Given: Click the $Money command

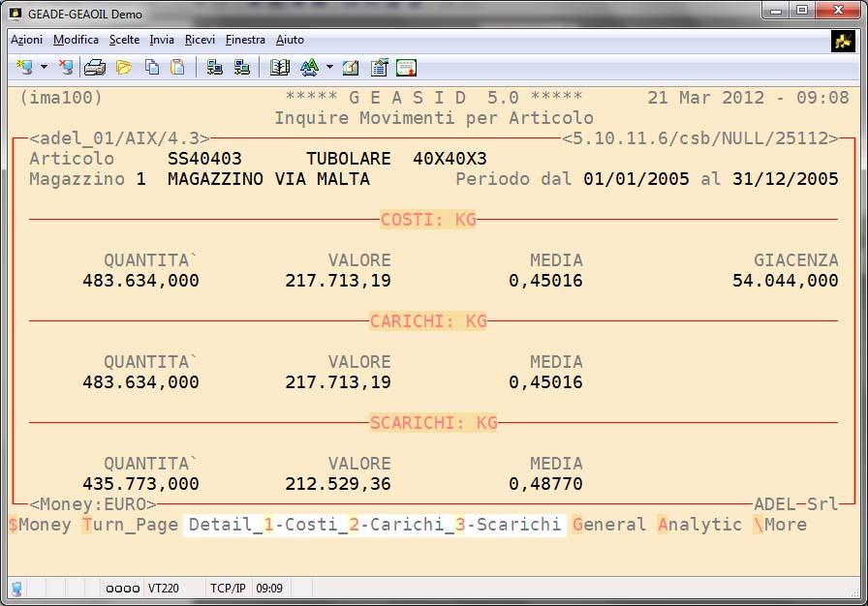Looking at the screenshot, I should click(x=39, y=525).
